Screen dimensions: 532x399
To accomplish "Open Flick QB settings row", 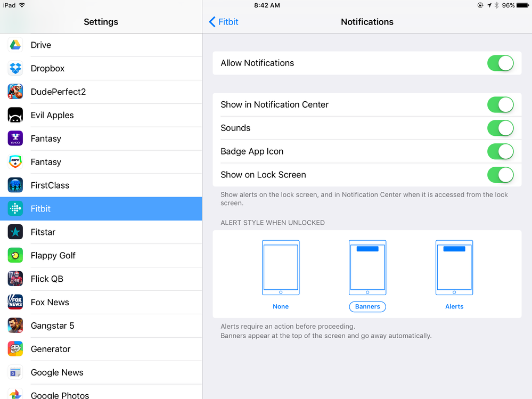I will coord(101,279).
